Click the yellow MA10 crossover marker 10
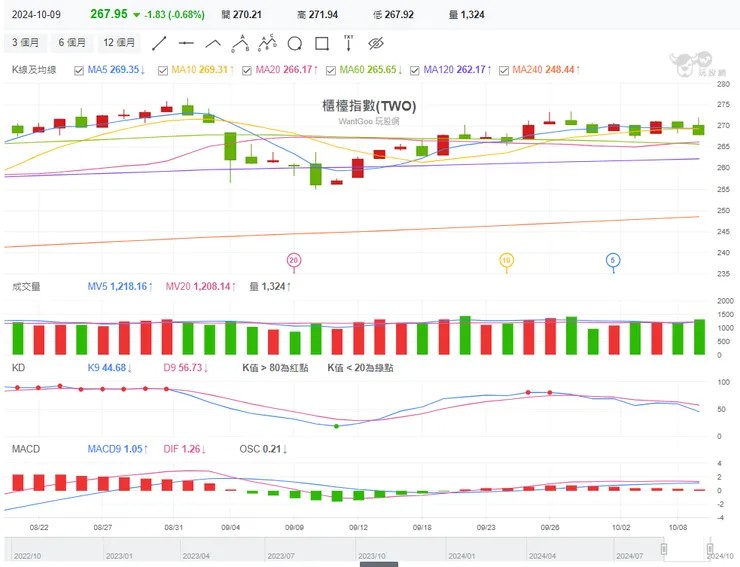 pos(506,260)
